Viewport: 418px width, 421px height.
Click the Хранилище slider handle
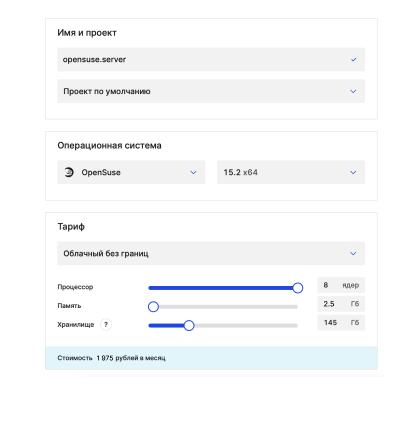pyautogui.click(x=189, y=325)
